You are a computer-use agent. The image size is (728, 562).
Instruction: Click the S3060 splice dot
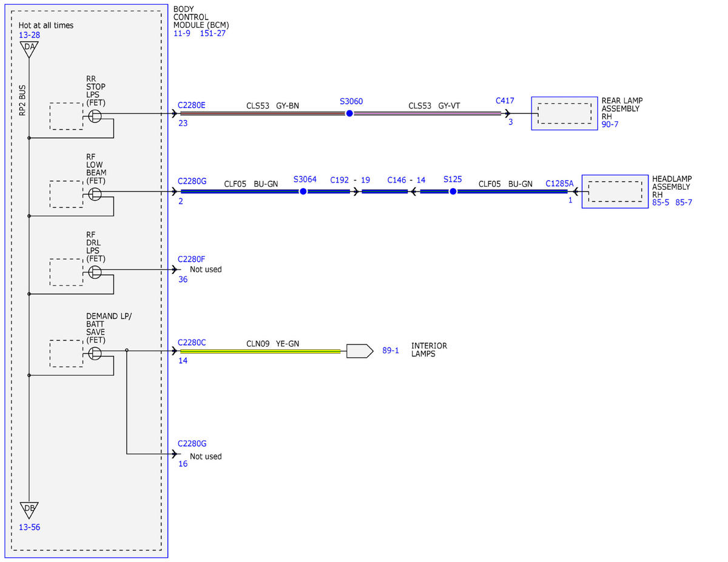pyautogui.click(x=349, y=113)
